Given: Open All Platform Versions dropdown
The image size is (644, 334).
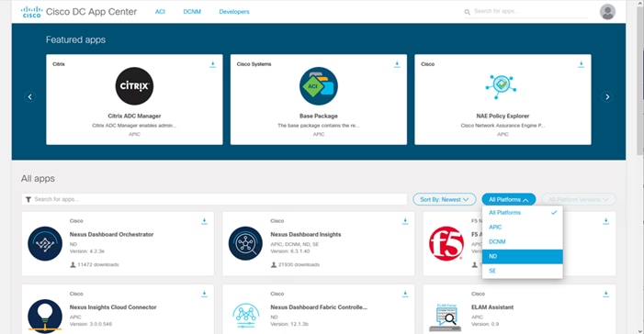Looking at the screenshot, I should point(579,199).
